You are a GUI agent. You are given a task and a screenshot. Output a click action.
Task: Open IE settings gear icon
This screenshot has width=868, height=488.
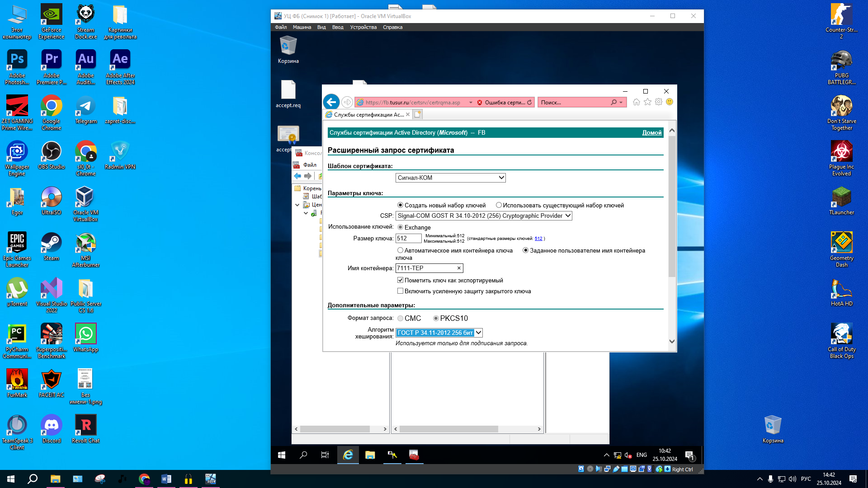click(x=659, y=102)
